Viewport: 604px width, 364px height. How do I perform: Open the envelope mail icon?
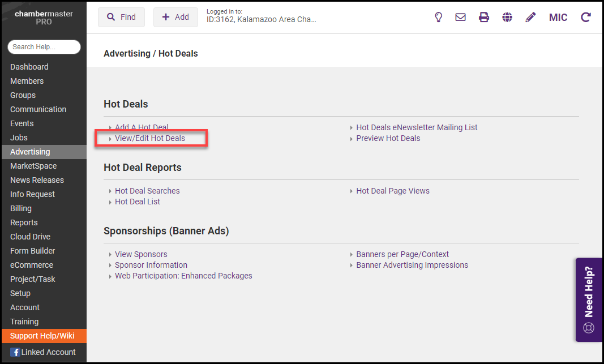click(x=461, y=17)
